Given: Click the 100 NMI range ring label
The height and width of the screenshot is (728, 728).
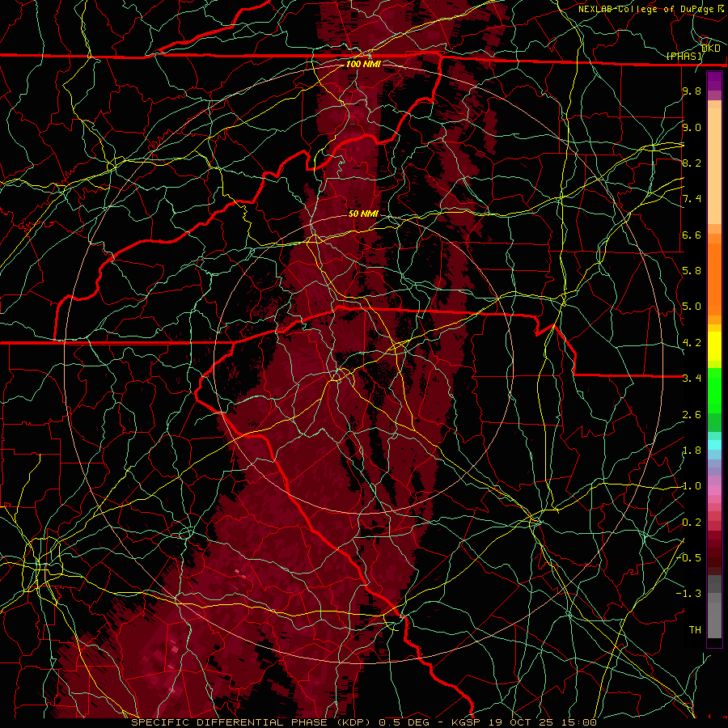Looking at the screenshot, I should (x=363, y=64).
